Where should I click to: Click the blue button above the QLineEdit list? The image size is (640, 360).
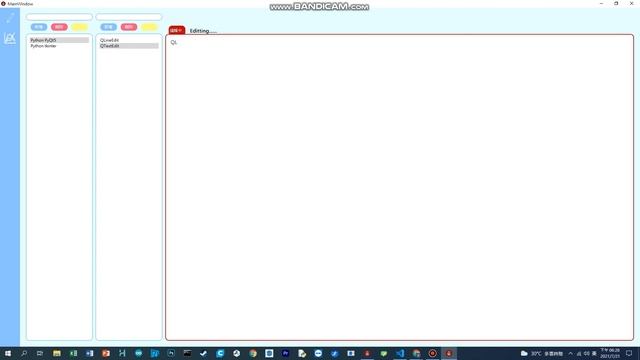[109, 27]
